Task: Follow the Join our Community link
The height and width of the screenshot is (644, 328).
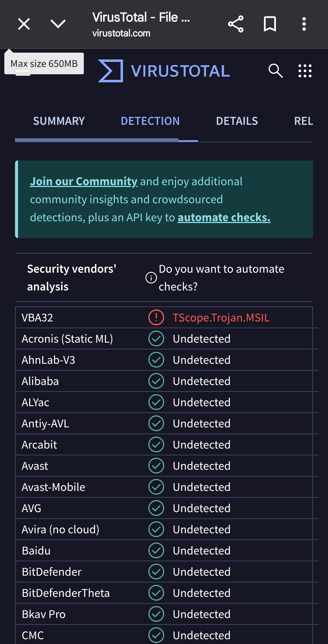Action: pyautogui.click(x=84, y=182)
